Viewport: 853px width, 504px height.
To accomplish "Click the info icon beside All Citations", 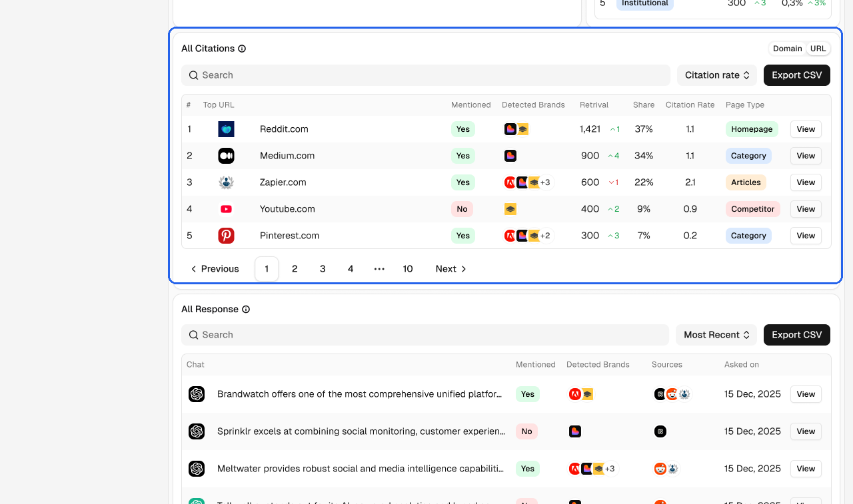I will [242, 49].
